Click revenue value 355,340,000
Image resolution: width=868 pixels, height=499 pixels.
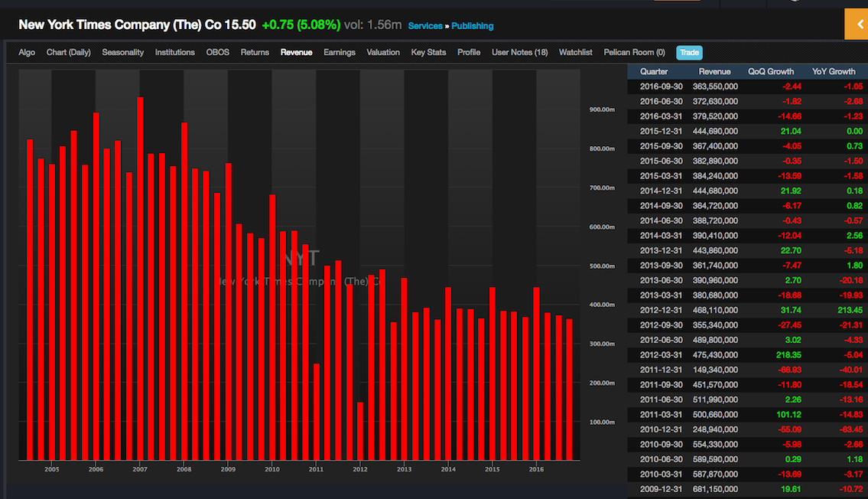715,326
